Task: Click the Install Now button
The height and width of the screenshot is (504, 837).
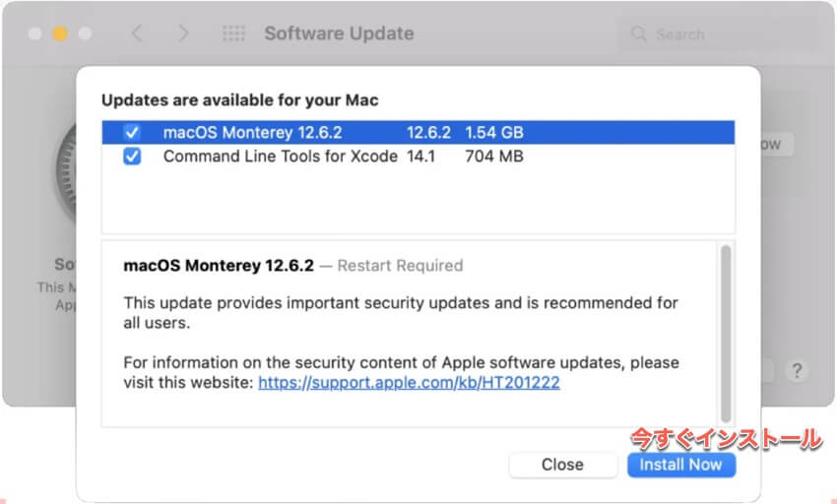Action: pos(681,465)
